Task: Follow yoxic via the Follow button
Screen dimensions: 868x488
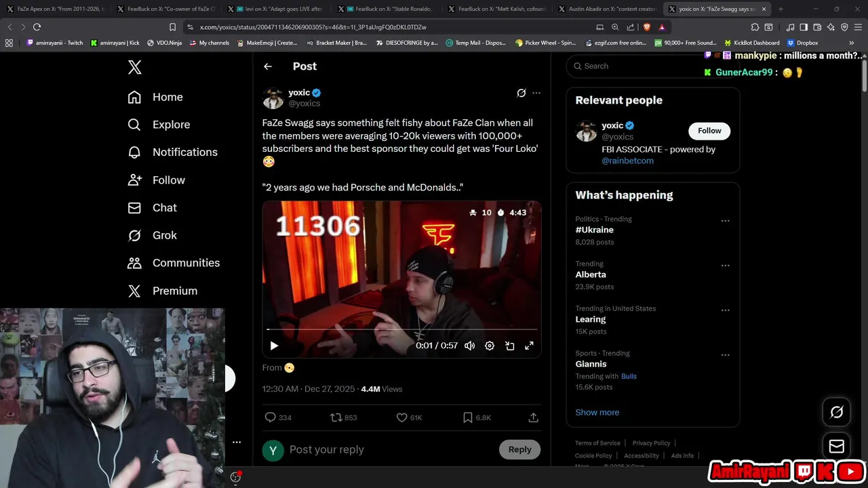Action: click(709, 131)
